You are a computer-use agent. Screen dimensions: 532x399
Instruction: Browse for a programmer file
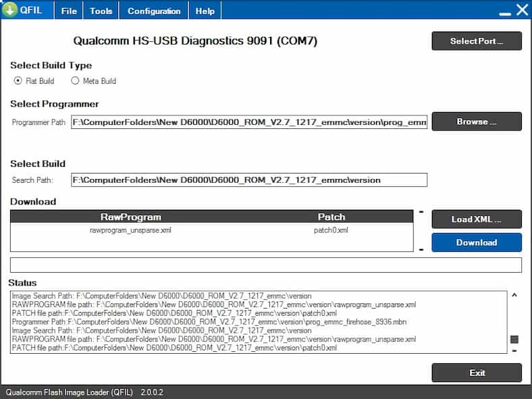[x=477, y=122]
